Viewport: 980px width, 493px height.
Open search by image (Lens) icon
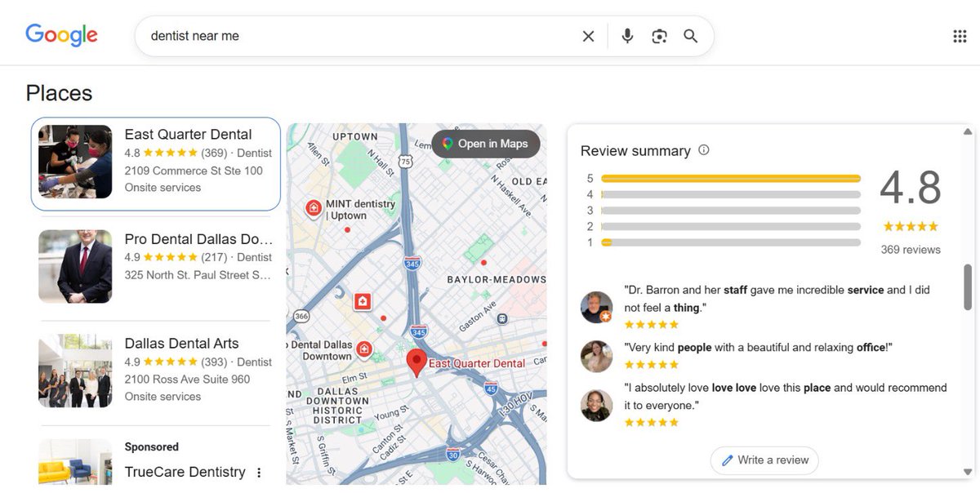(x=659, y=36)
